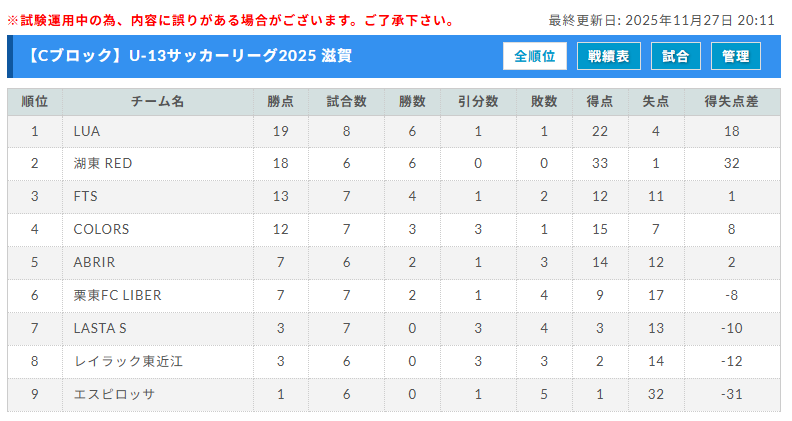
Task: Click the チーム名 column header
Action: [157, 102]
